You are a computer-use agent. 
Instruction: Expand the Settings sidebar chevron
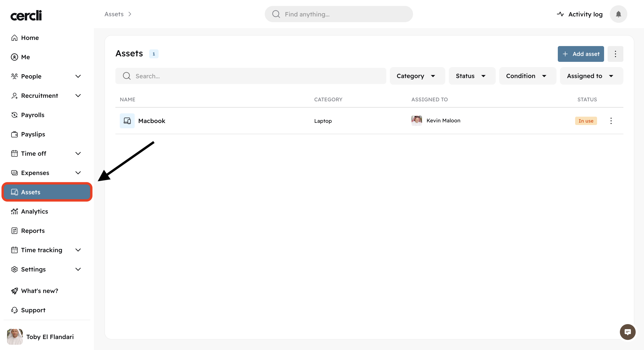coord(78,269)
